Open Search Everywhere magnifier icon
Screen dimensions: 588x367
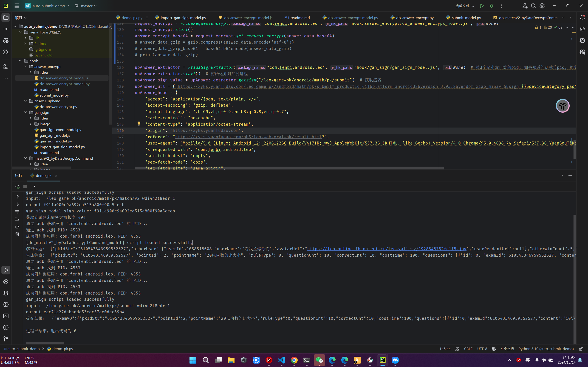pos(533,6)
